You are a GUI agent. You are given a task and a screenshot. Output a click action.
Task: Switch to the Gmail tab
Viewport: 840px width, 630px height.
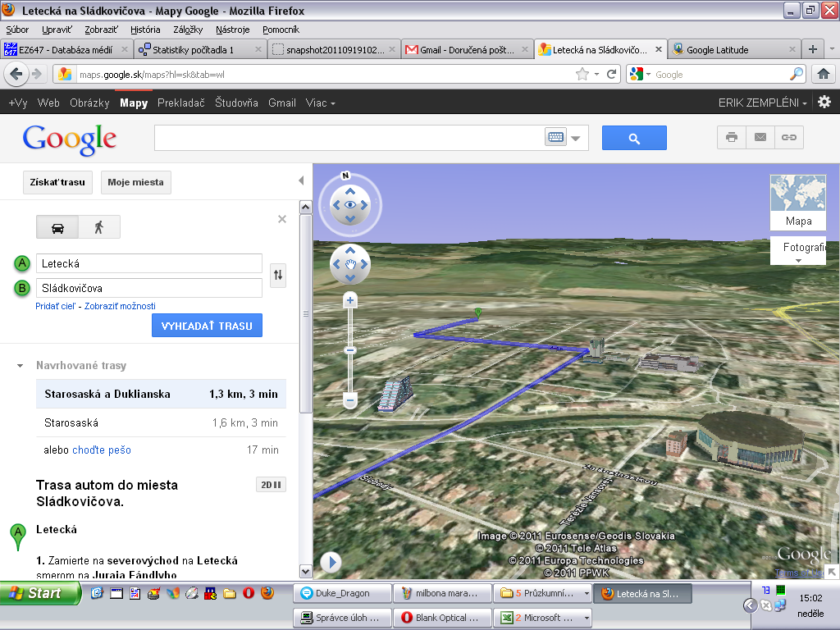[467, 50]
